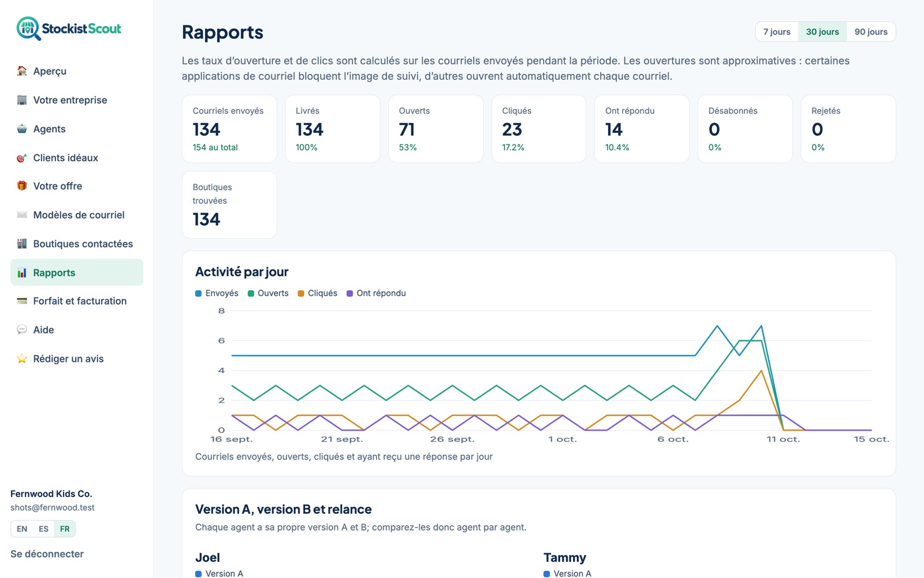Select the 30 jours period
Screen dimensions: 924x578
point(822,32)
